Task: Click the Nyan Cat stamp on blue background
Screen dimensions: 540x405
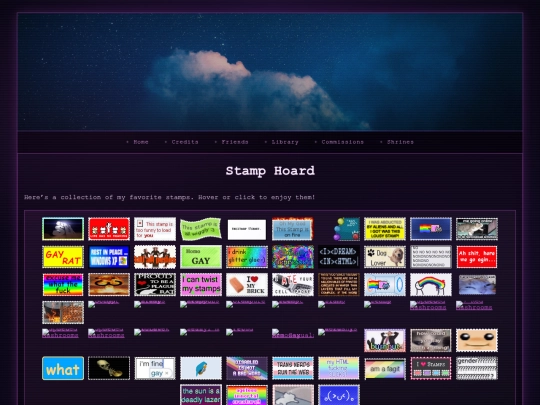Action: 431,229
